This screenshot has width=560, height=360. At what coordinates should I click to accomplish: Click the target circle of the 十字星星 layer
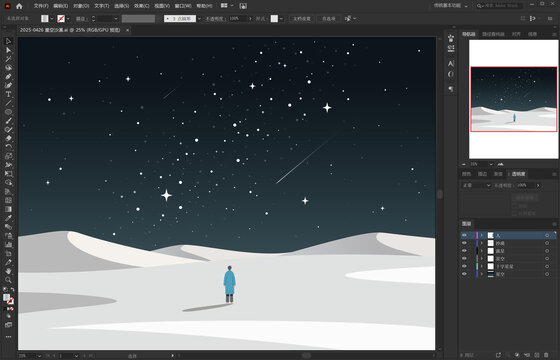coord(547,266)
